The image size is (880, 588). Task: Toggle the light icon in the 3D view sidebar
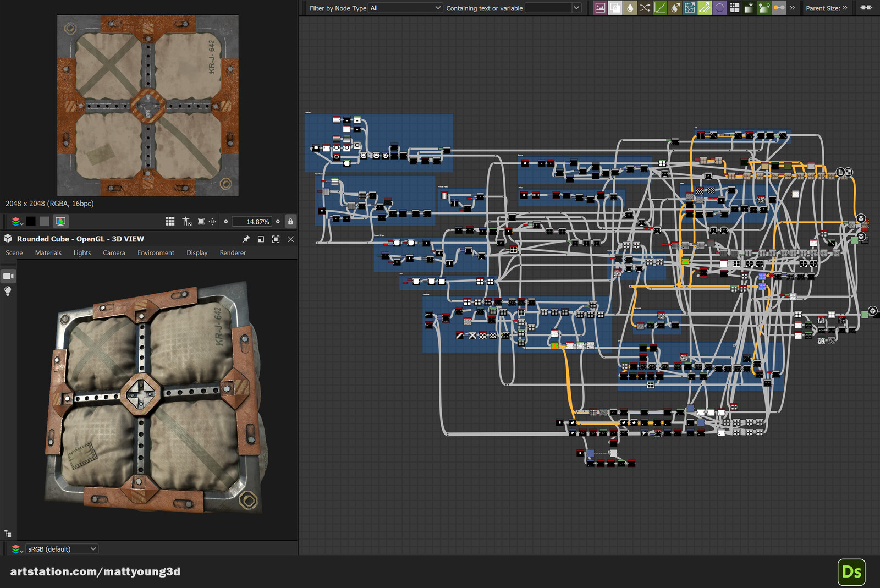click(x=8, y=292)
